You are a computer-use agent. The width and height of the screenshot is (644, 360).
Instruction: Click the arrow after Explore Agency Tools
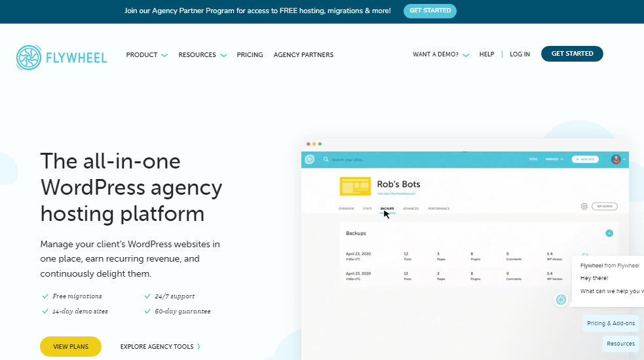(199, 346)
